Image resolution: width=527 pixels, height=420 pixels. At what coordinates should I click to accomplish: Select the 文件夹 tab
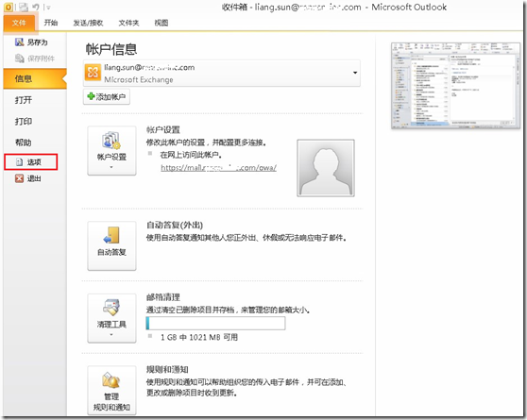128,23
